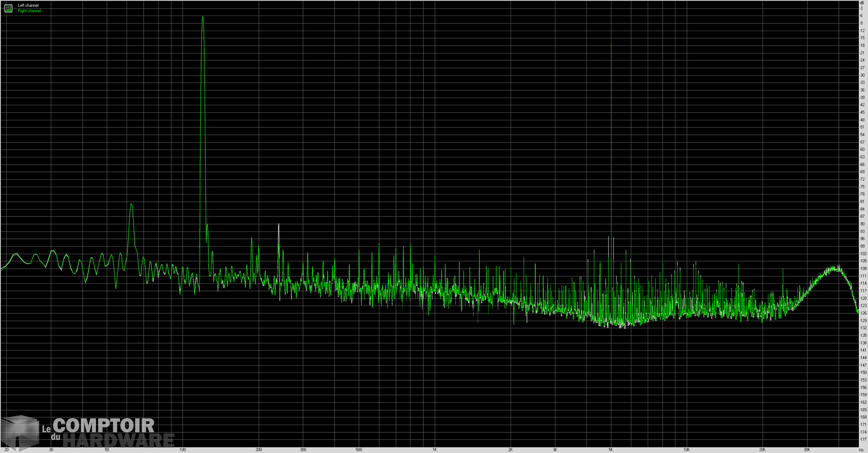Click the Comptoir du Hardware cube logo
Viewport: 868px width, 453px height.
pos(20,432)
